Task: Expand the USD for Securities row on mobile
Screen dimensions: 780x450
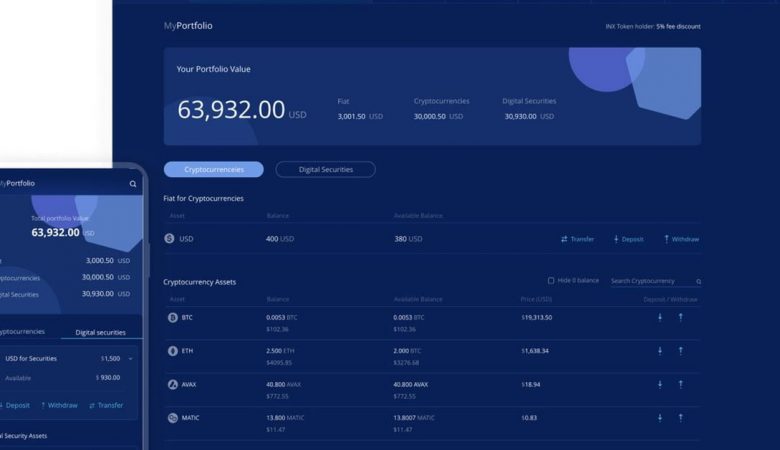Action: coord(130,359)
